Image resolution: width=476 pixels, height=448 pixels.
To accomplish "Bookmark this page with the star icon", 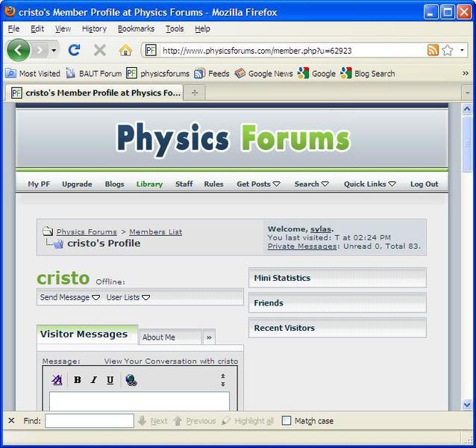I will pyautogui.click(x=447, y=50).
